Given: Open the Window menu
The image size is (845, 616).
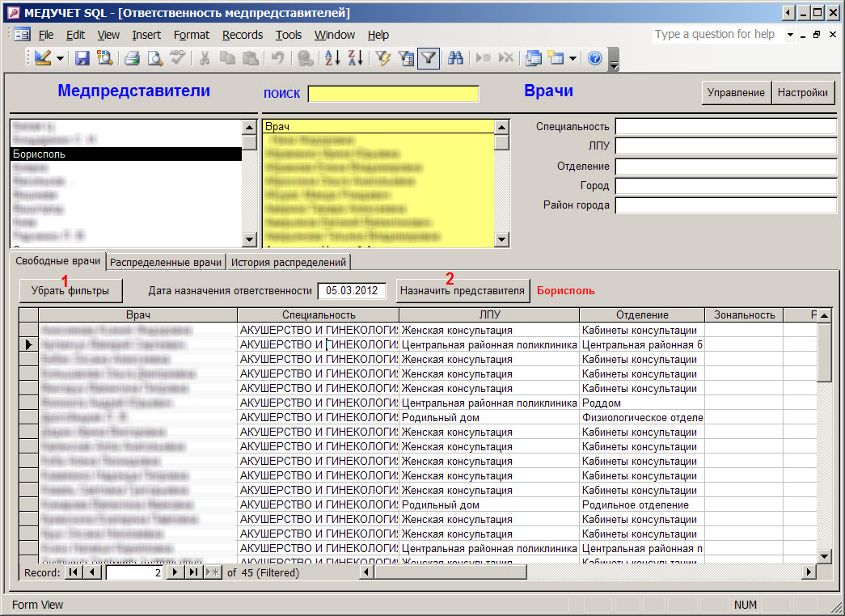Looking at the screenshot, I should point(335,35).
